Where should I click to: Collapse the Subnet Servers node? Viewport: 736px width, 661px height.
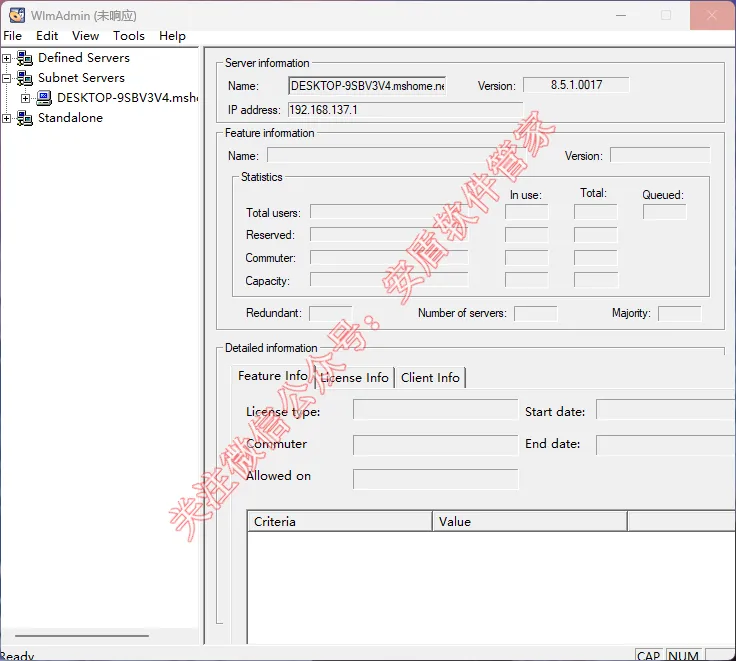pyautogui.click(x=7, y=78)
